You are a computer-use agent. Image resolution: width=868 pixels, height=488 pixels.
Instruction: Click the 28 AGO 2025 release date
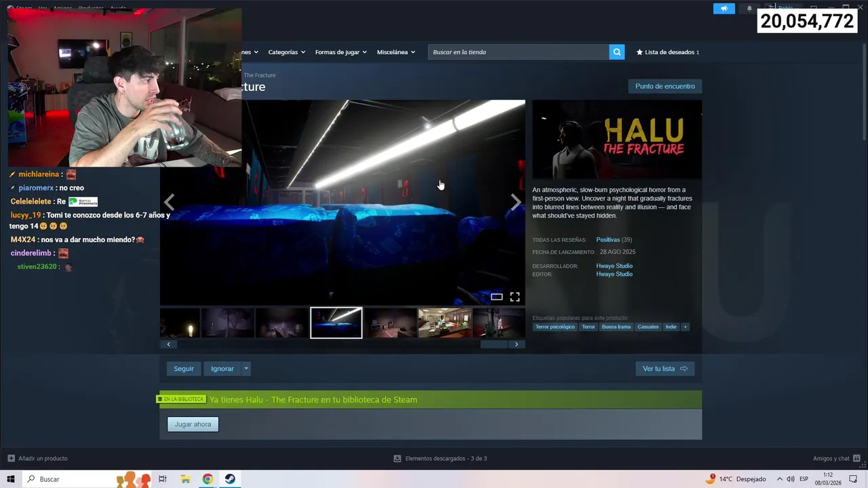[x=617, y=252]
